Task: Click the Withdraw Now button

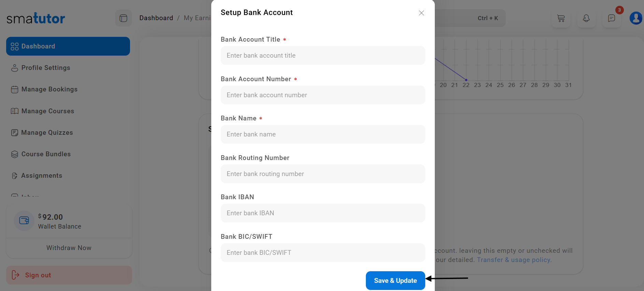Action: 69,248
